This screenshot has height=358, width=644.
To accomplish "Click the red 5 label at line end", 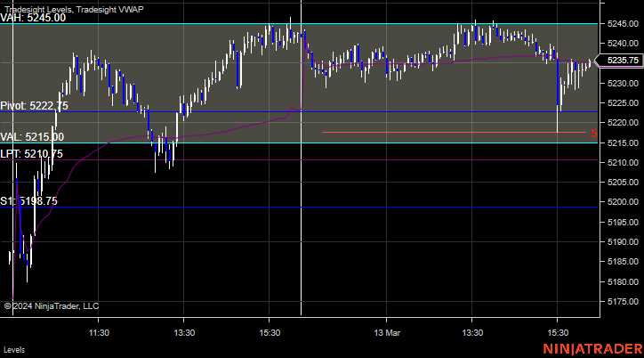I will pyautogui.click(x=594, y=134).
